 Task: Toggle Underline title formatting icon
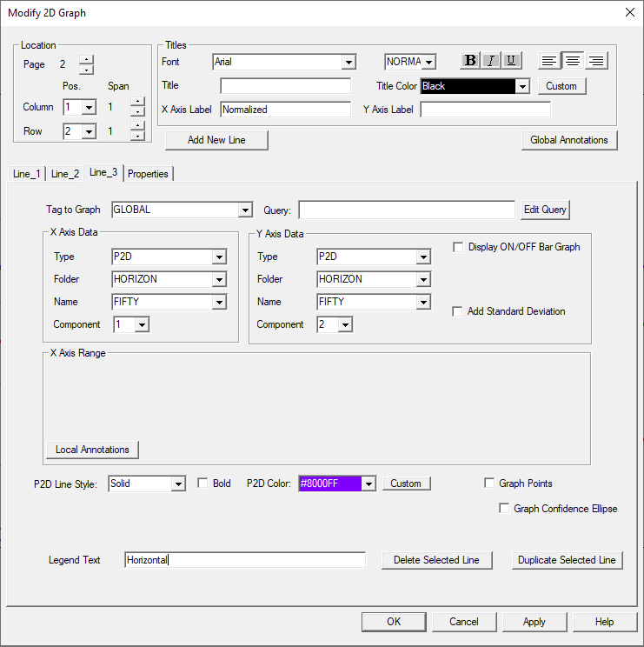click(x=511, y=60)
